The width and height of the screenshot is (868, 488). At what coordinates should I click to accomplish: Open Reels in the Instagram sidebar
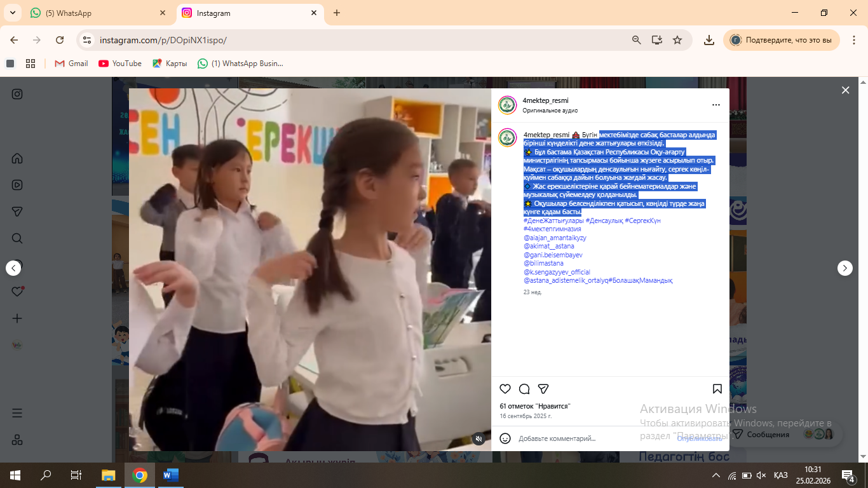click(17, 185)
